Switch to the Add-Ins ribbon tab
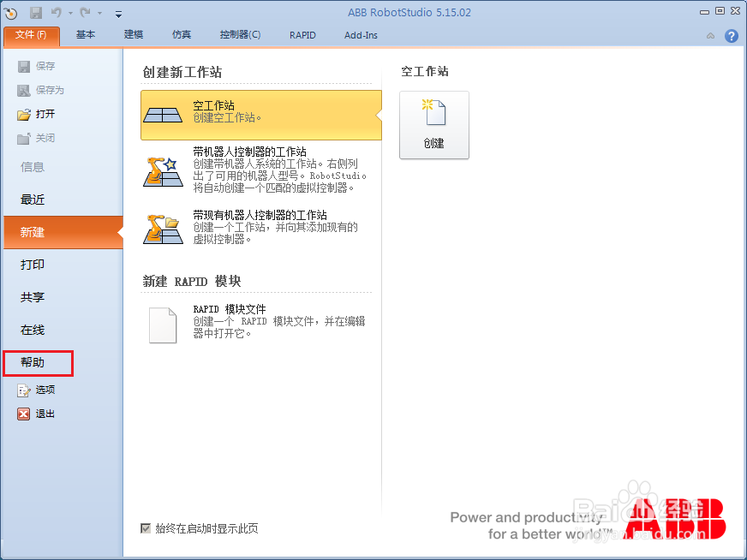Screen dimensions: 747x560 click(x=361, y=35)
